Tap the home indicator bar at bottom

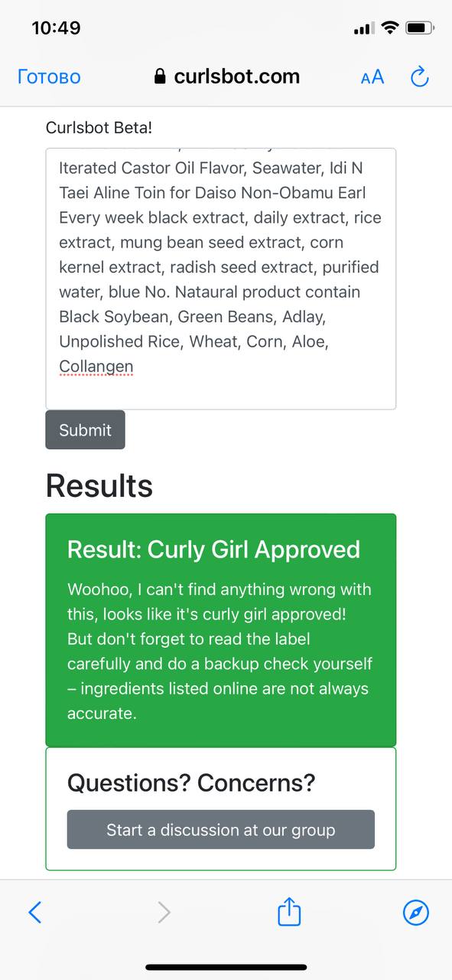pos(226,967)
